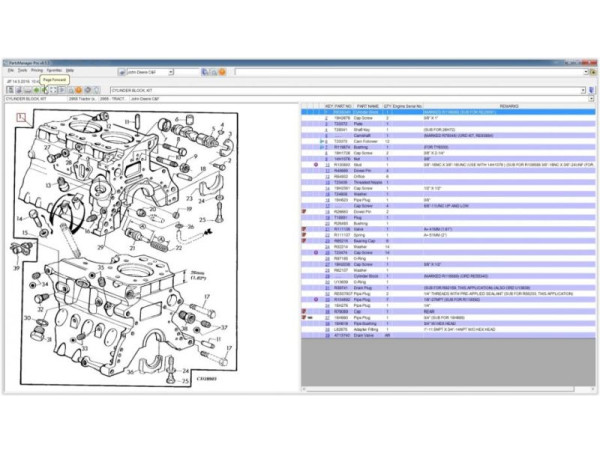Open the Pricing menu
600x453 pixels.
(x=37, y=71)
